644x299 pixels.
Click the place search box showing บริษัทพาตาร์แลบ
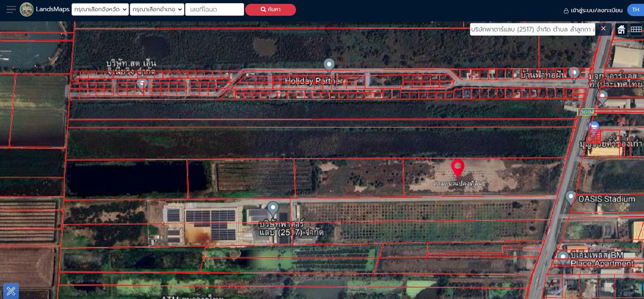[x=532, y=29]
